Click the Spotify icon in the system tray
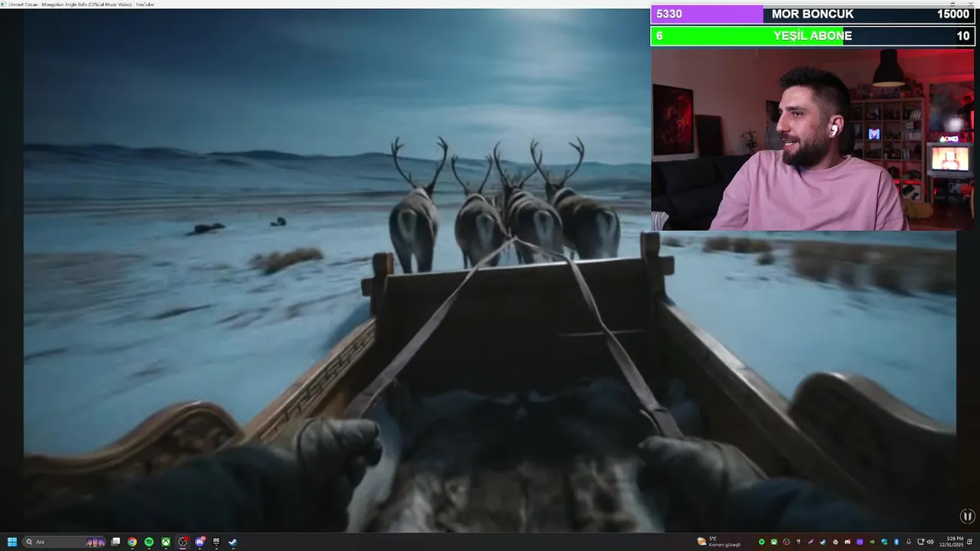 (x=762, y=542)
